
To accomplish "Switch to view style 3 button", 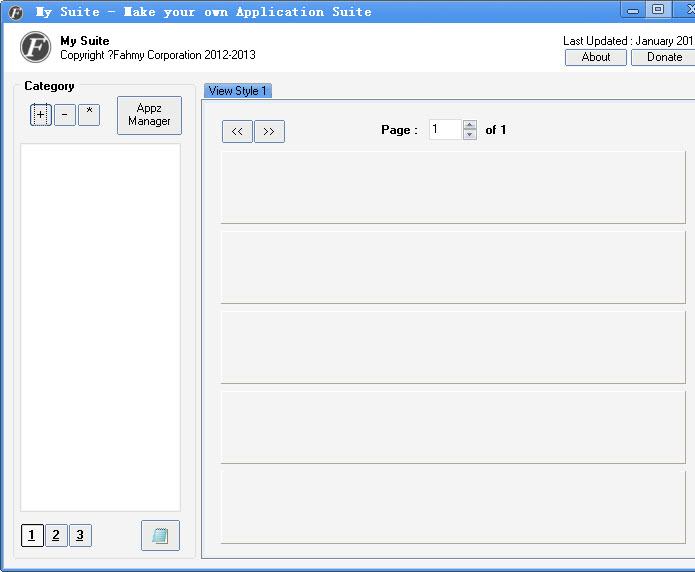I will pyautogui.click(x=80, y=535).
